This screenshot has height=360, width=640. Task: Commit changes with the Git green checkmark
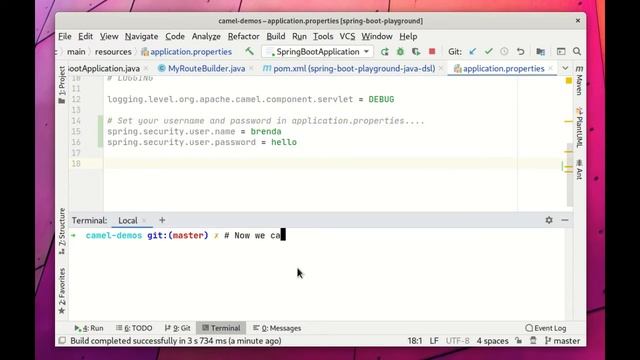(489, 52)
